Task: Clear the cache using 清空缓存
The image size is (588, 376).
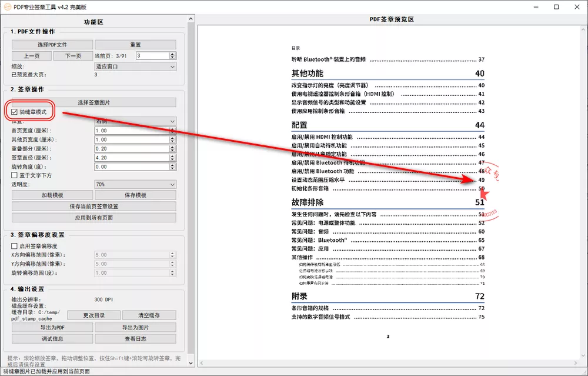Action: click(149, 316)
